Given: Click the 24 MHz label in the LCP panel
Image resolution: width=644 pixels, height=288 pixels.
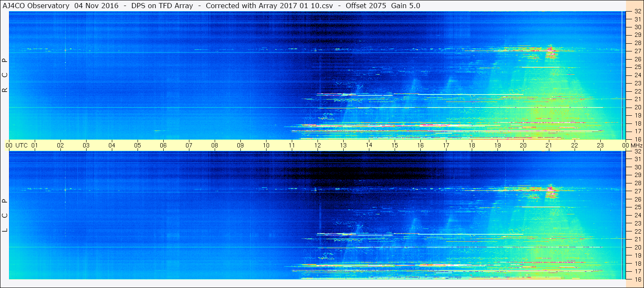Looking at the screenshot, I should coord(638,215).
